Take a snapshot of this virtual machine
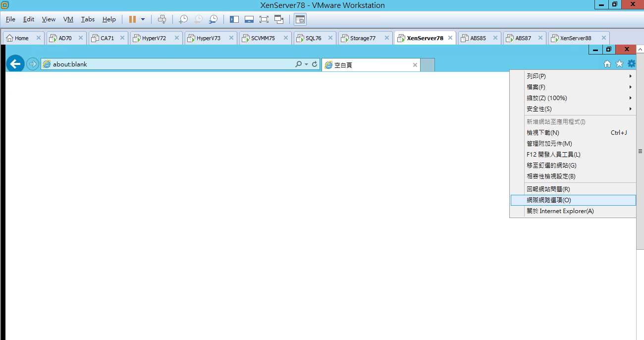The width and height of the screenshot is (644, 340). point(183,19)
